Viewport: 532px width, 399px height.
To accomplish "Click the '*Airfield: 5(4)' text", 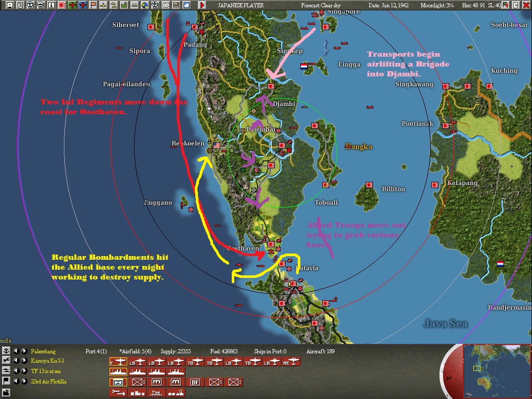I will coord(136,351).
